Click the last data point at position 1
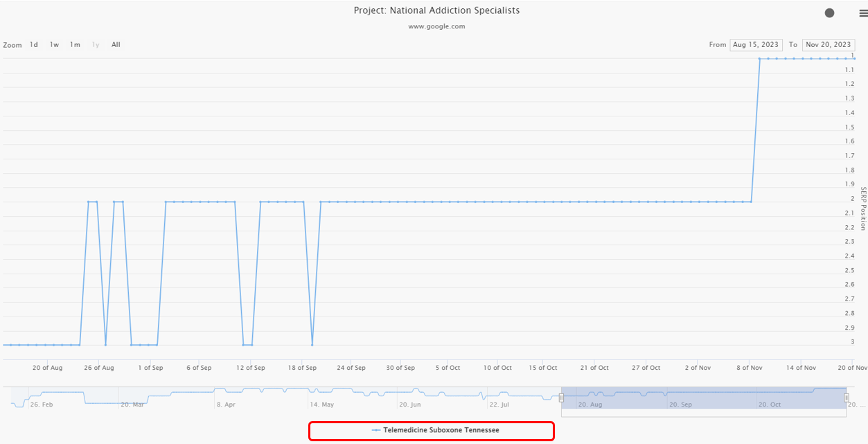 [x=854, y=59]
